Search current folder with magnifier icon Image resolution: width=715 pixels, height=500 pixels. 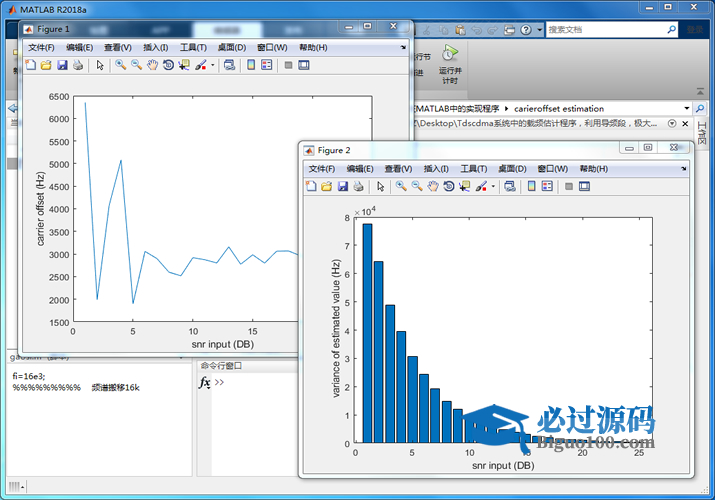click(699, 108)
